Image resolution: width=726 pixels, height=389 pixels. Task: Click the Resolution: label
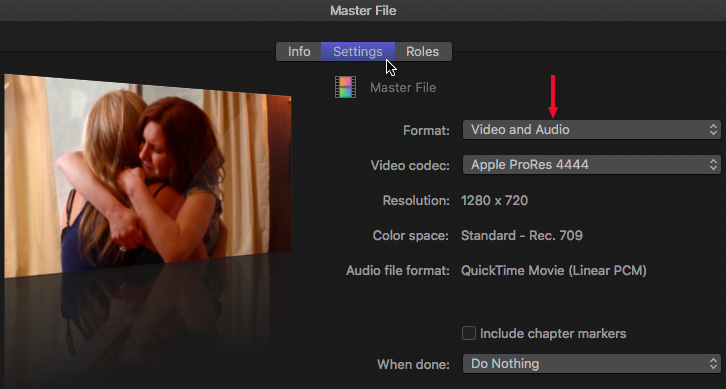click(x=416, y=201)
